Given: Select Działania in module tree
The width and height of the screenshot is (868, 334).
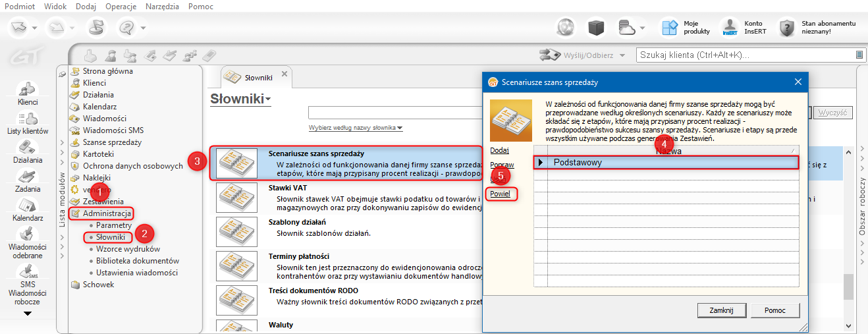Looking at the screenshot, I should pos(98,95).
